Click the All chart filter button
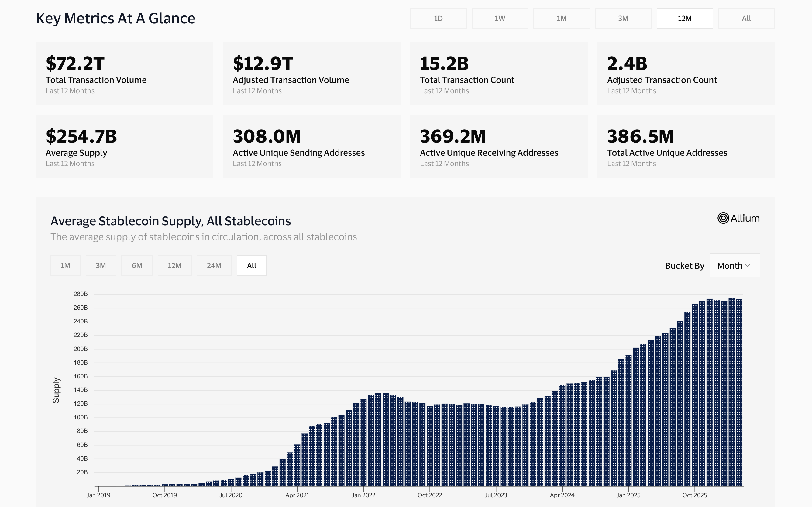This screenshot has height=507, width=812. coord(252,265)
